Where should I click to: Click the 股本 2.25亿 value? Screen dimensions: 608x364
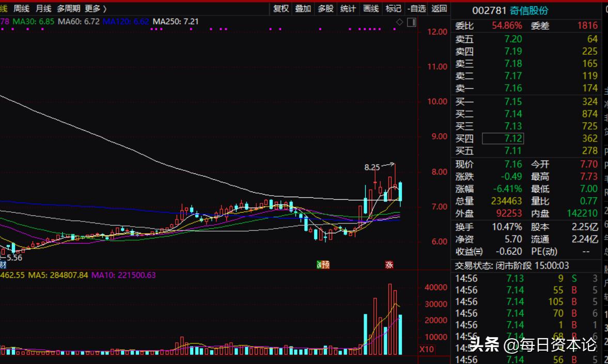585,227
